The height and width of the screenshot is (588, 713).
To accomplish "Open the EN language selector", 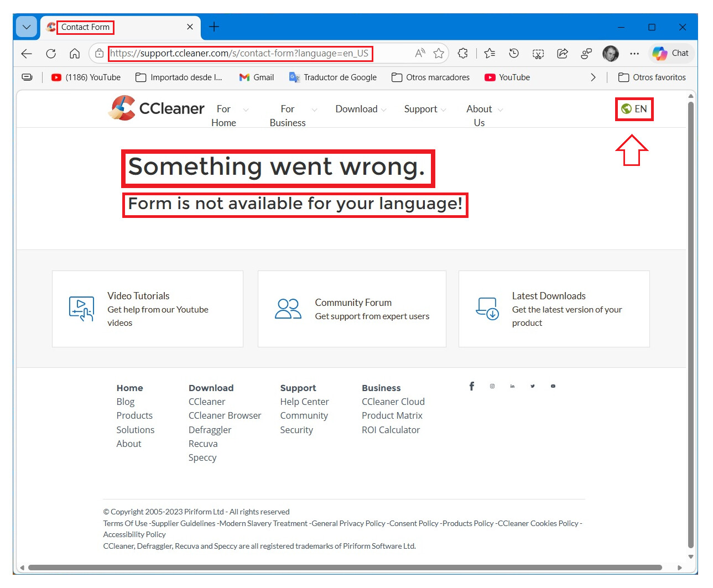I will (634, 109).
